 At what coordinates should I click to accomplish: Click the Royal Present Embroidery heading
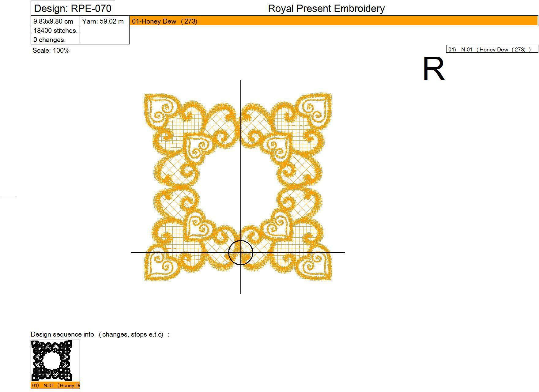pyautogui.click(x=326, y=8)
